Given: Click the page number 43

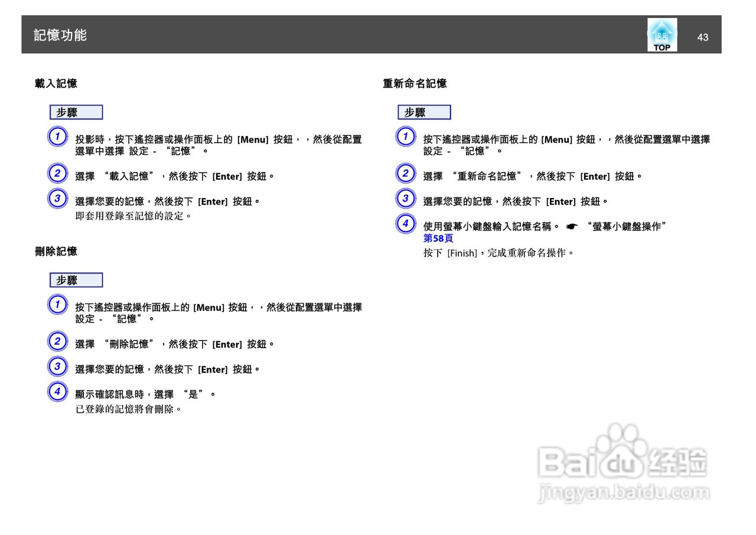Looking at the screenshot, I should 702,37.
